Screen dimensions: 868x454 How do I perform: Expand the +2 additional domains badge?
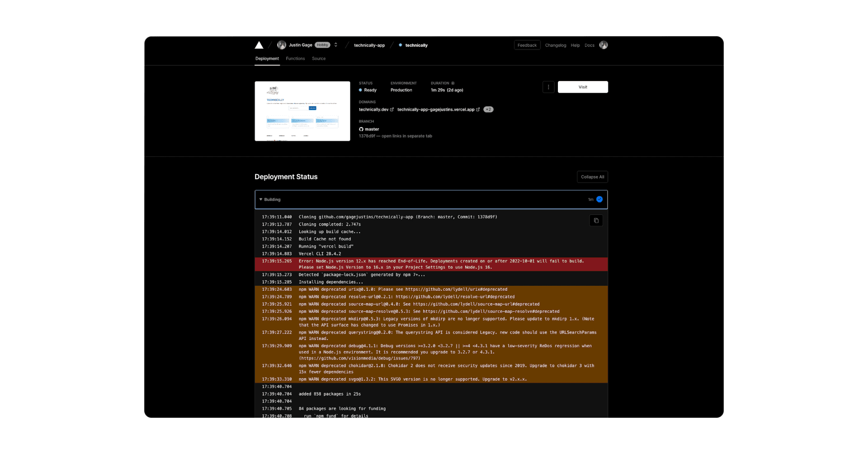tap(488, 109)
